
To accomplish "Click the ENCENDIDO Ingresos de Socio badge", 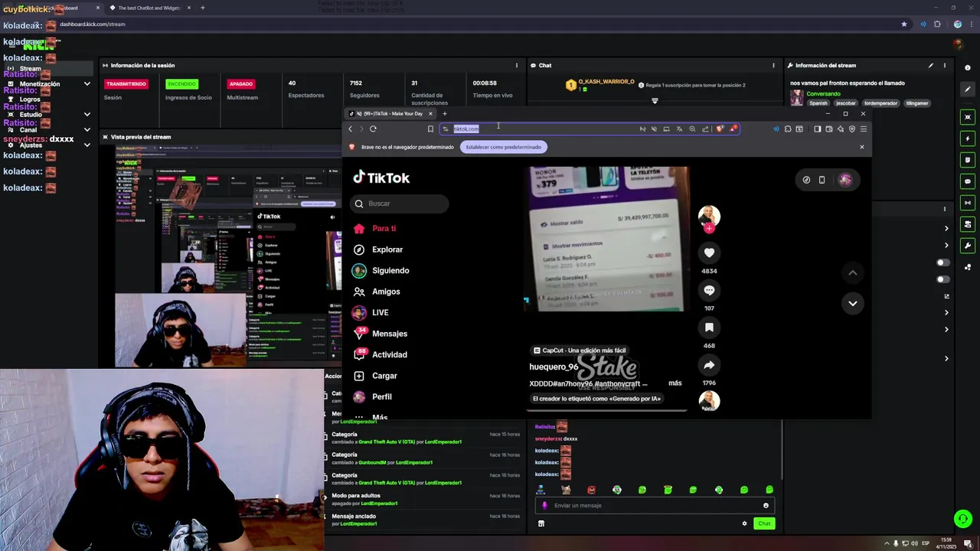I will pos(182,84).
